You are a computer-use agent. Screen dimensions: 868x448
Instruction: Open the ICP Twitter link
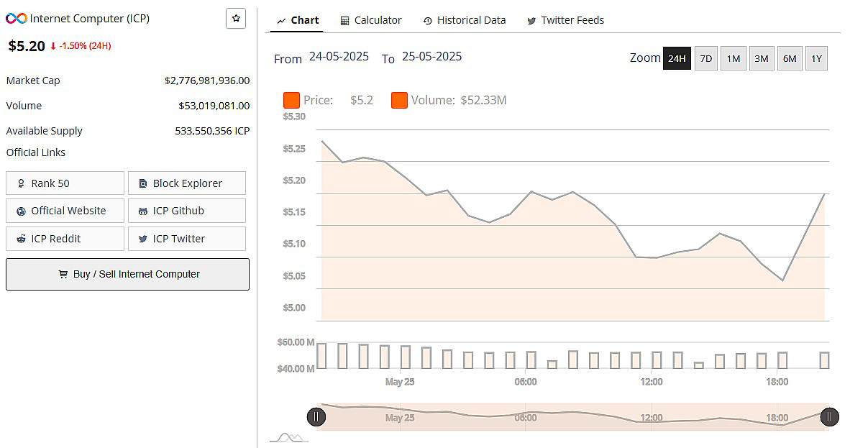[x=187, y=239]
